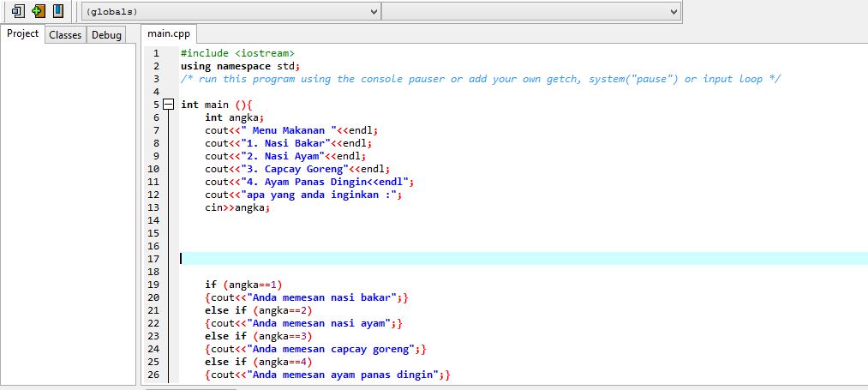This screenshot has height=390, width=868.
Task: Switch to the Debug panel tab
Action: tap(106, 35)
